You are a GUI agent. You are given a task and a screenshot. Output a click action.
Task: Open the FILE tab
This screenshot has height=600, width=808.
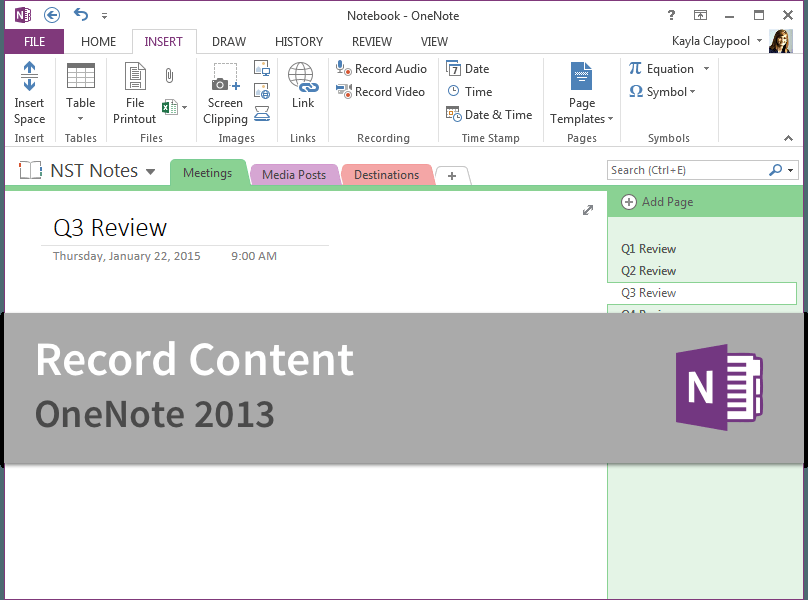tap(35, 42)
